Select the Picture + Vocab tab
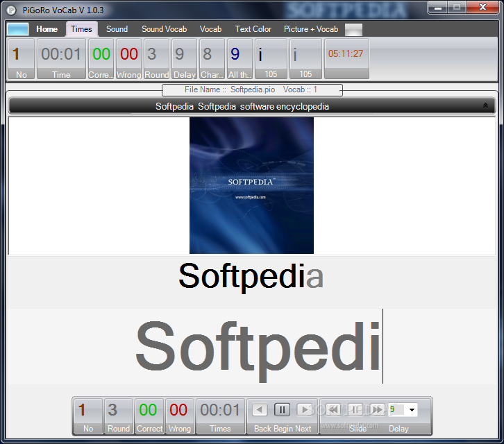 311,29
